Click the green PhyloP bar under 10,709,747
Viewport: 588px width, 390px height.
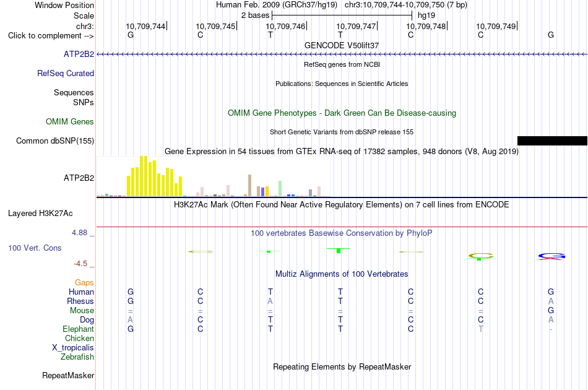coord(339,251)
